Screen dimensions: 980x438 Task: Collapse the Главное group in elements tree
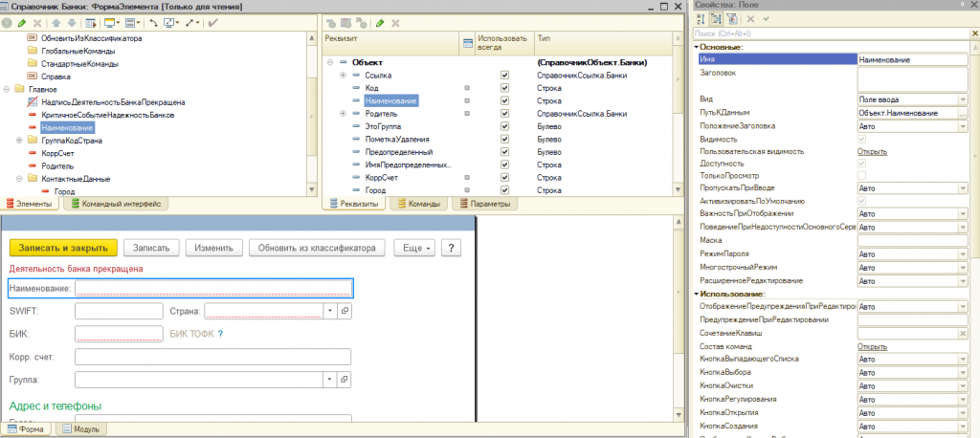tap(7, 89)
